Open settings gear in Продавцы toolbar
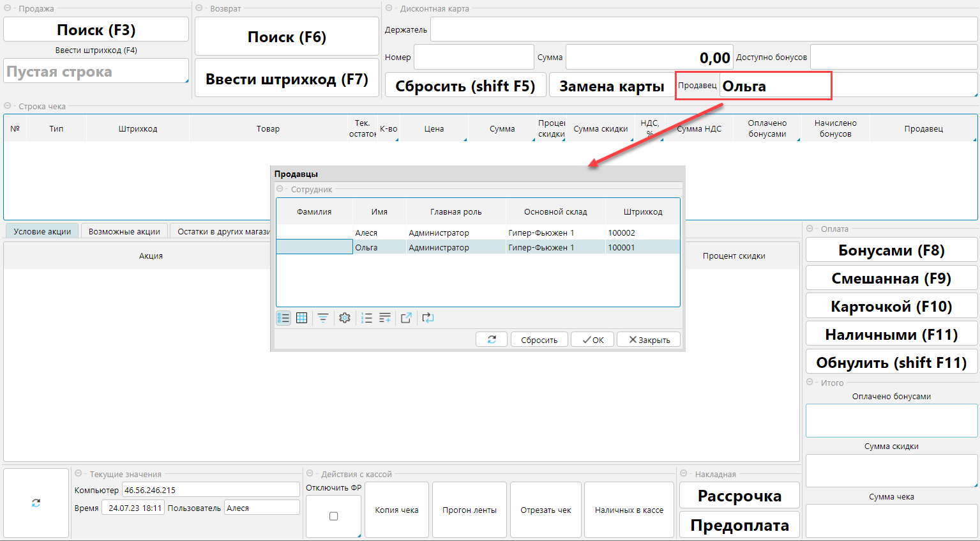 point(345,318)
